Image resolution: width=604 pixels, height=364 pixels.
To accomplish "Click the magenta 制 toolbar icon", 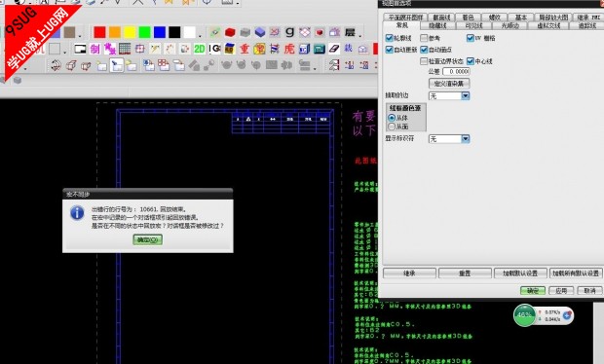I will pyautogui.click(x=94, y=49).
